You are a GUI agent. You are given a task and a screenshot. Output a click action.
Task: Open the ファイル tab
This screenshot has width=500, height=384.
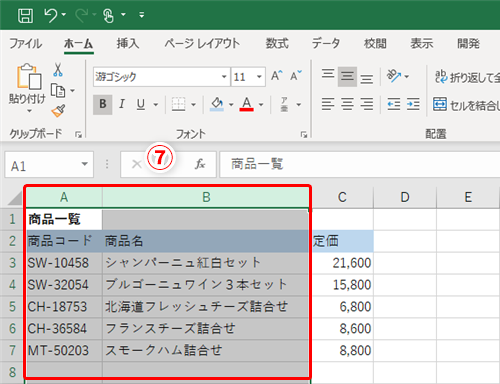coord(26,44)
